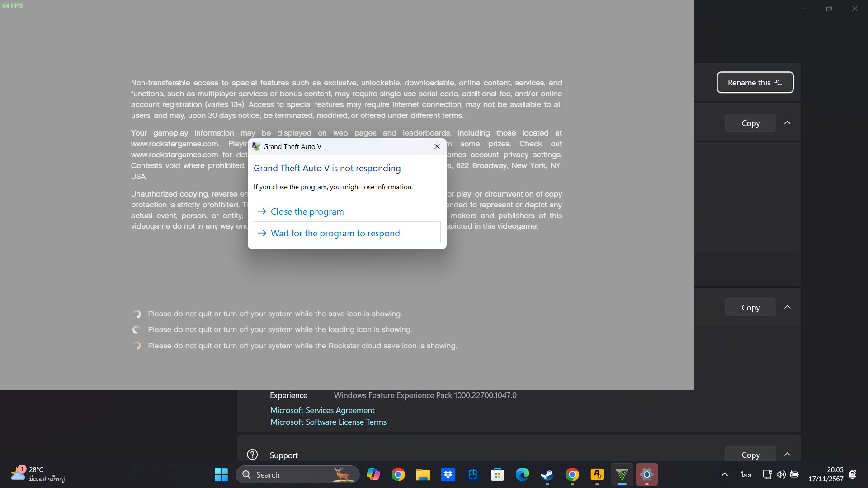Open Microsoft Software License Terms link
The width and height of the screenshot is (868, 488).
328,422
